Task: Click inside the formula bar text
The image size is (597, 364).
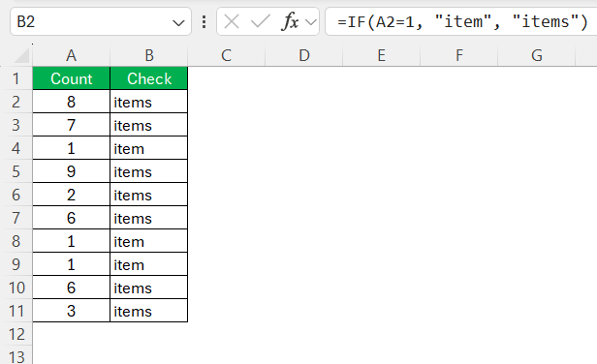Action: pos(462,21)
